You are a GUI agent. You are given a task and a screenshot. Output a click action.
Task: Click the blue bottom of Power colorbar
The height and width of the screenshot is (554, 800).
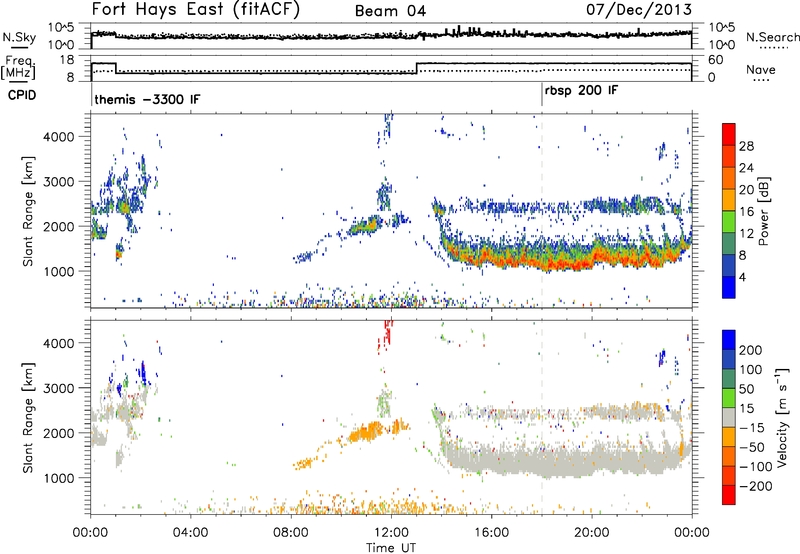(729, 287)
